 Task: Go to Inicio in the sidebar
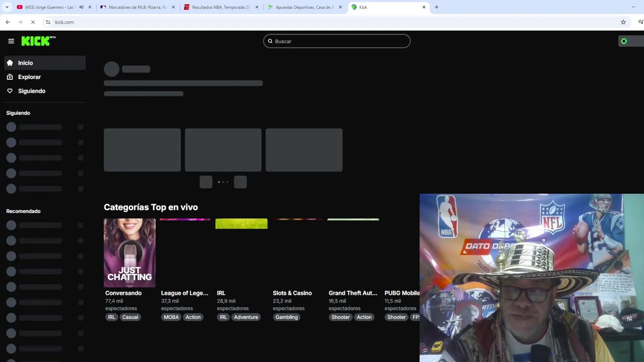[x=45, y=63]
